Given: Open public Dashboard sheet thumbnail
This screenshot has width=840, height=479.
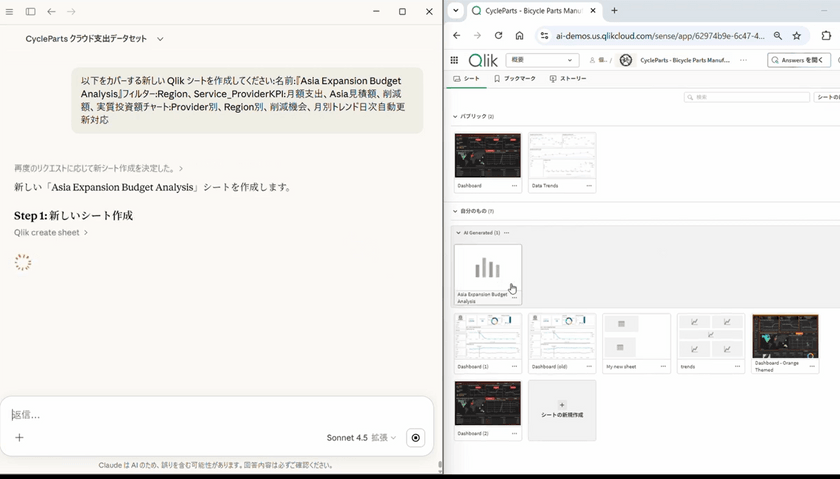Looking at the screenshot, I should (x=488, y=155).
